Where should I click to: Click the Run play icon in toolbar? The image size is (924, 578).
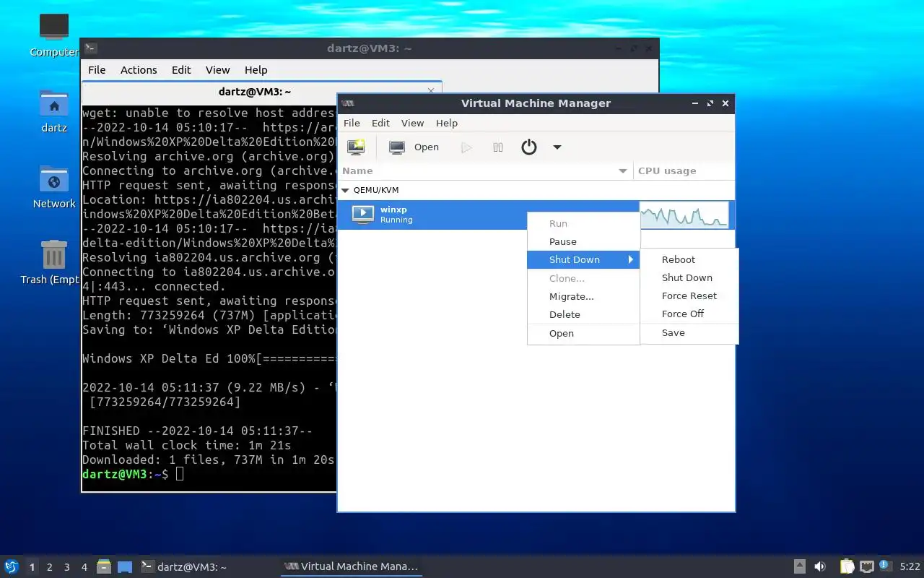pos(466,147)
